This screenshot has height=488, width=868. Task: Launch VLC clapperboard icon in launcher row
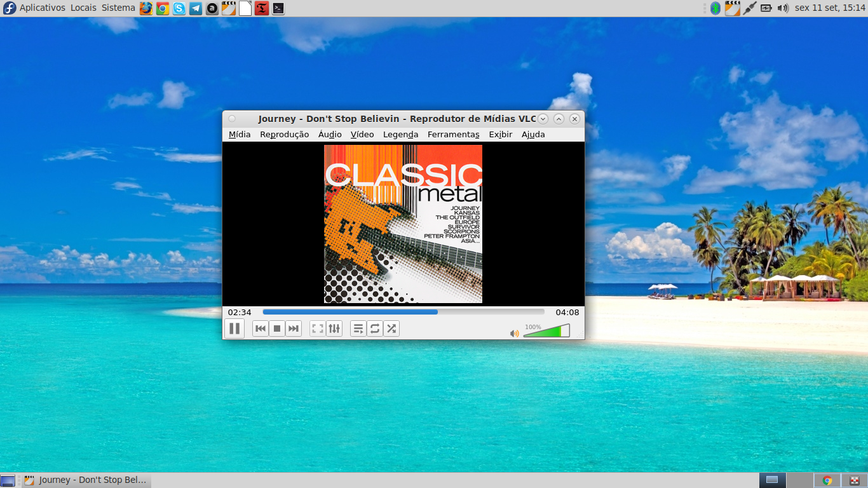[229, 8]
